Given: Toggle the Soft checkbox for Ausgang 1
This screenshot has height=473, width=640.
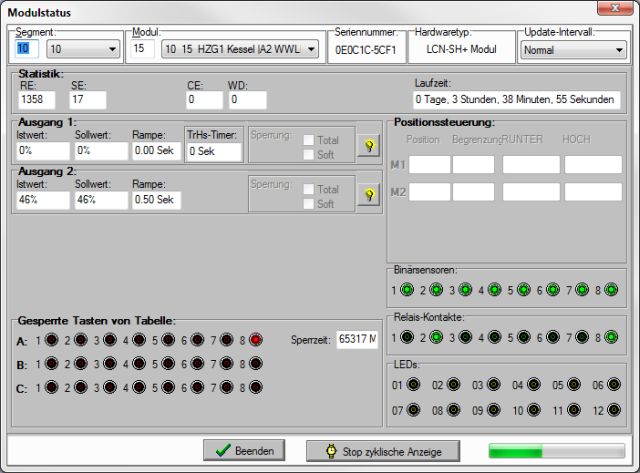Looking at the screenshot, I should click(309, 155).
